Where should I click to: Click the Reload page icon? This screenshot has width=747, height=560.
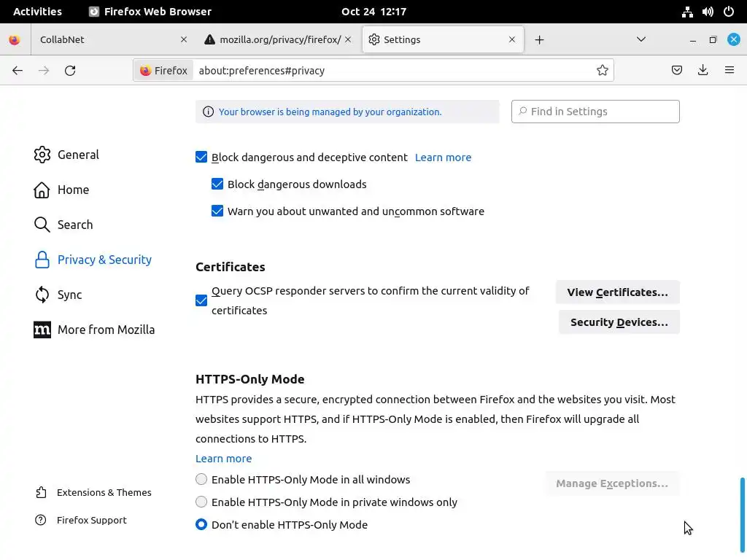point(70,71)
